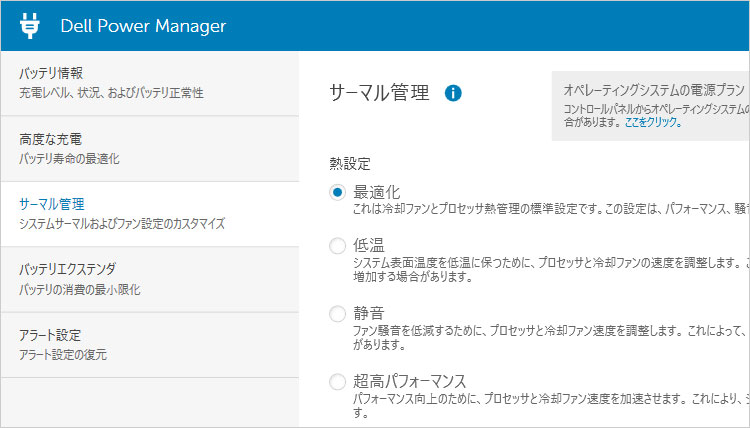
Task: Click the Dell Power Manager plug icon
Action: 30,26
